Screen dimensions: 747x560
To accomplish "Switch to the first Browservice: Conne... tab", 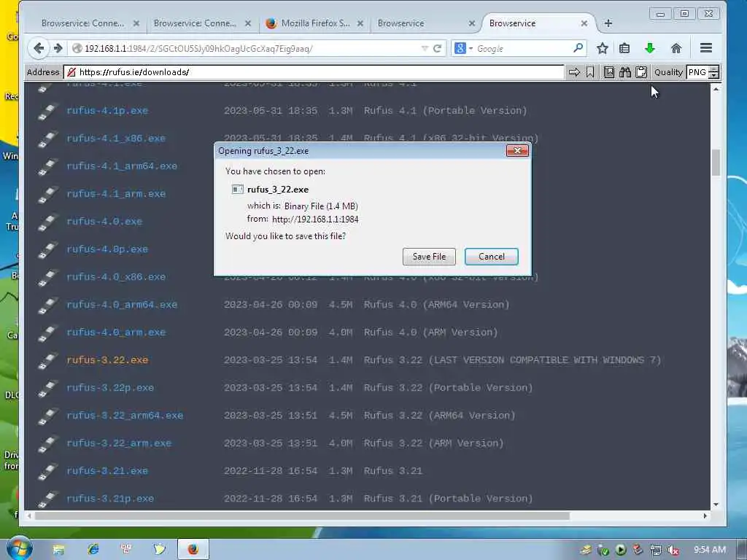I will 82,23.
